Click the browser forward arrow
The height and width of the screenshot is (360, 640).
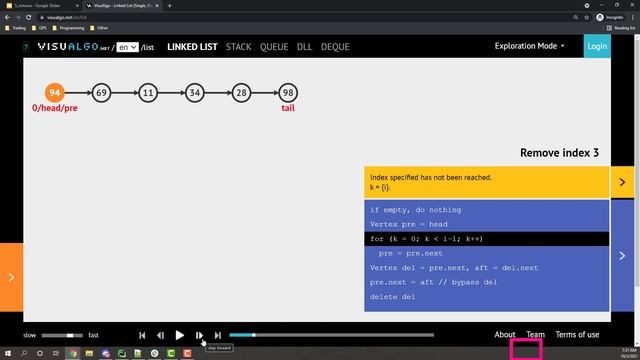click(x=18, y=18)
